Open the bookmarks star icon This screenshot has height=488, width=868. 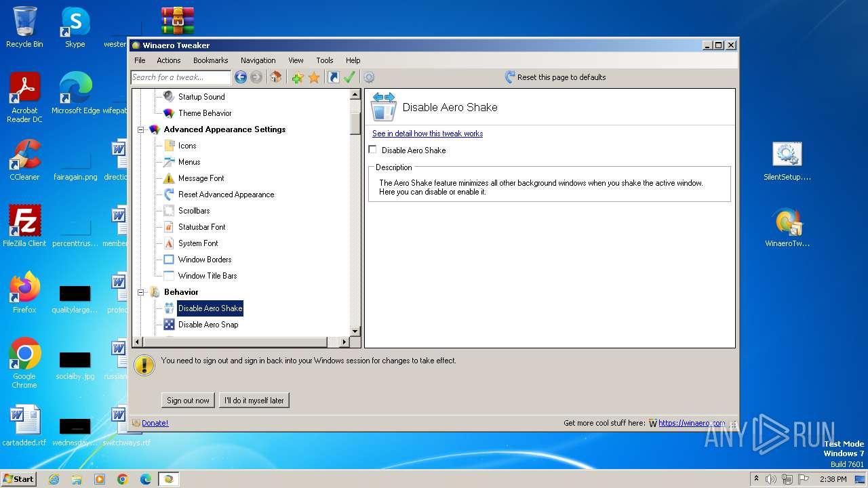point(314,77)
